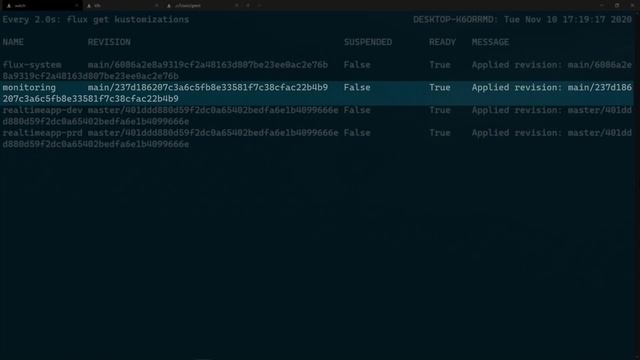Click the realtimeapp-dev 'Applied revision' message
This screenshot has height=360, width=640.
(552, 110)
